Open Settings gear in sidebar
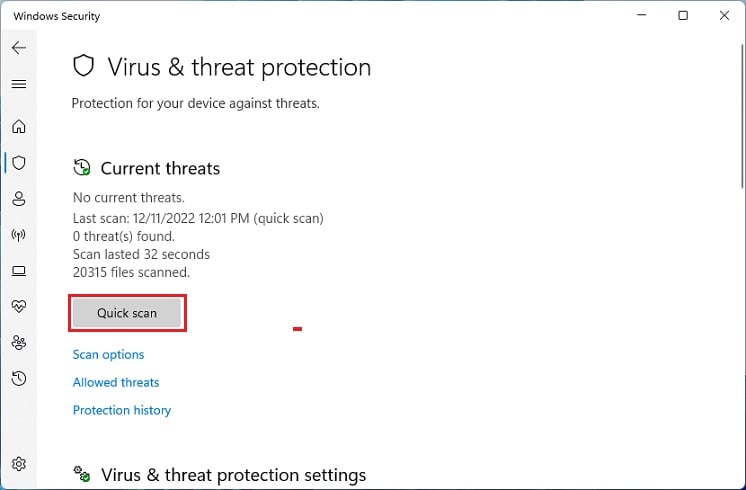The image size is (746, 490). (19, 464)
